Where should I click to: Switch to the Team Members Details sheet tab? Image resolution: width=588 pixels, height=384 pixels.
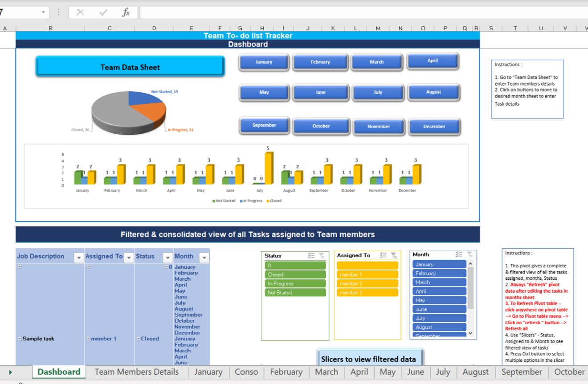click(x=137, y=372)
